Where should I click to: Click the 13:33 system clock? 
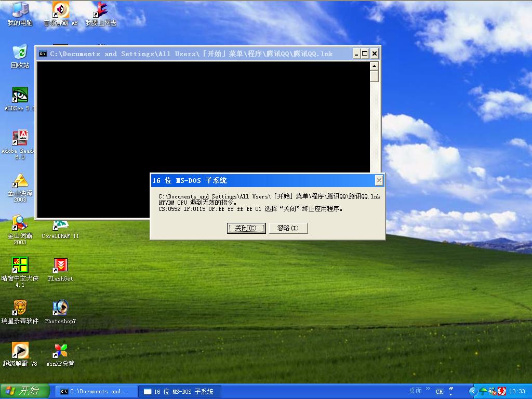517,392
